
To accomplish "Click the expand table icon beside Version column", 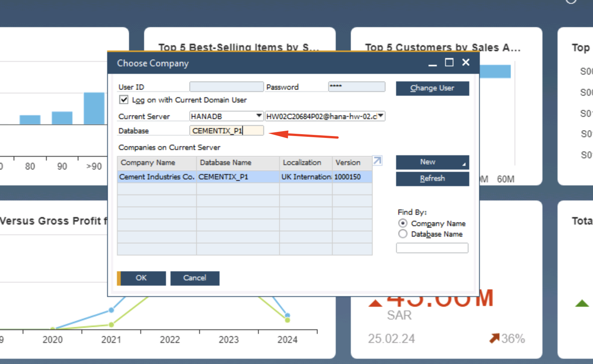I will 377,161.
